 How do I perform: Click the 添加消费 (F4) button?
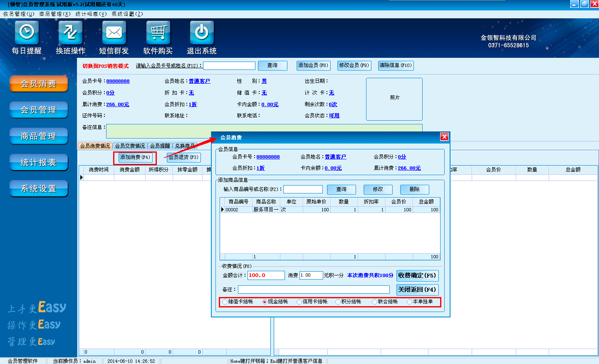click(135, 157)
